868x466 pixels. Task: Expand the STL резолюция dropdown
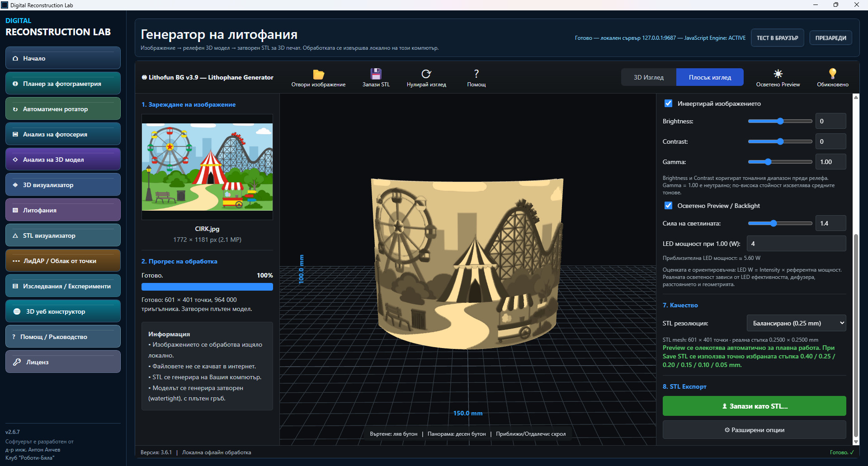pos(796,323)
